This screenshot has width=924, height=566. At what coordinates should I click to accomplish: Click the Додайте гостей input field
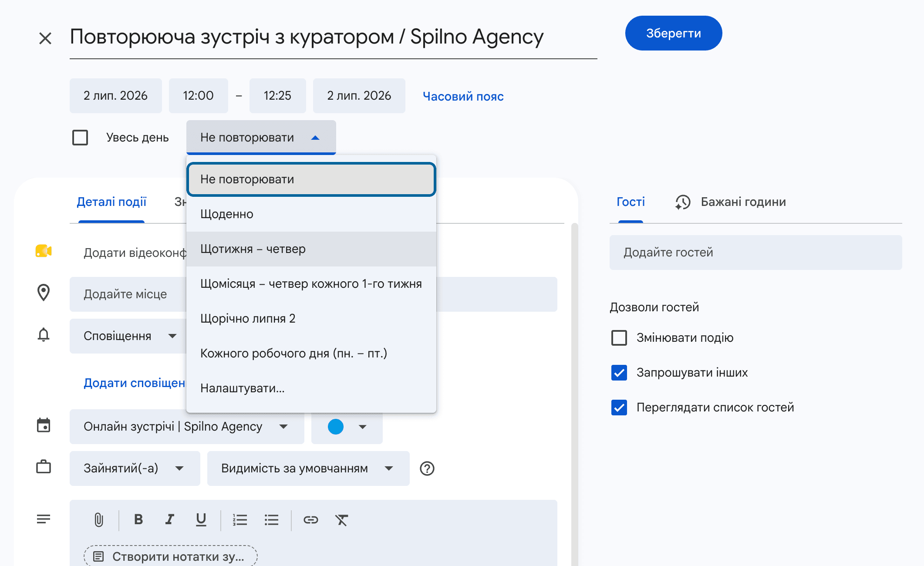point(756,253)
